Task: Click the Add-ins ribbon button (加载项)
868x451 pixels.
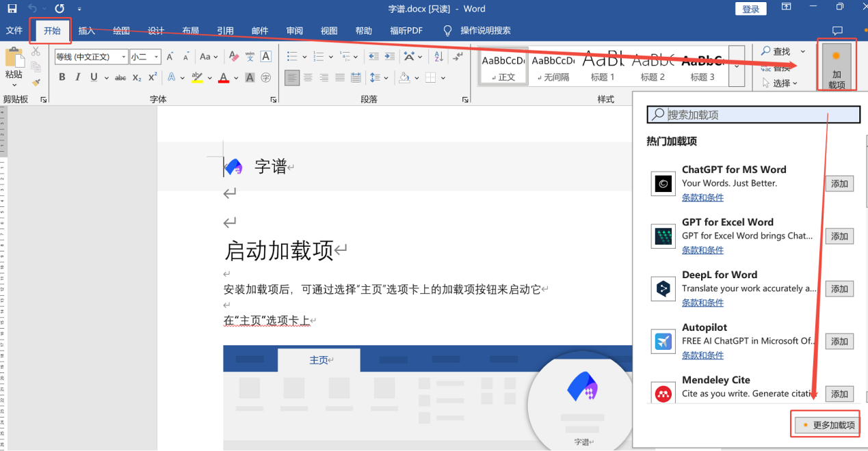Action: 836,67
